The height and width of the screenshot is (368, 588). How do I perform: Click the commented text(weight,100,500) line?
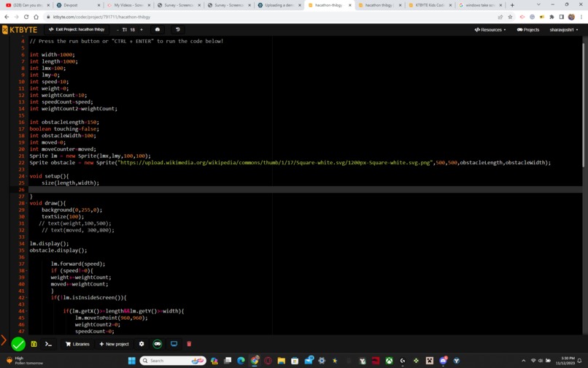[x=75, y=223]
